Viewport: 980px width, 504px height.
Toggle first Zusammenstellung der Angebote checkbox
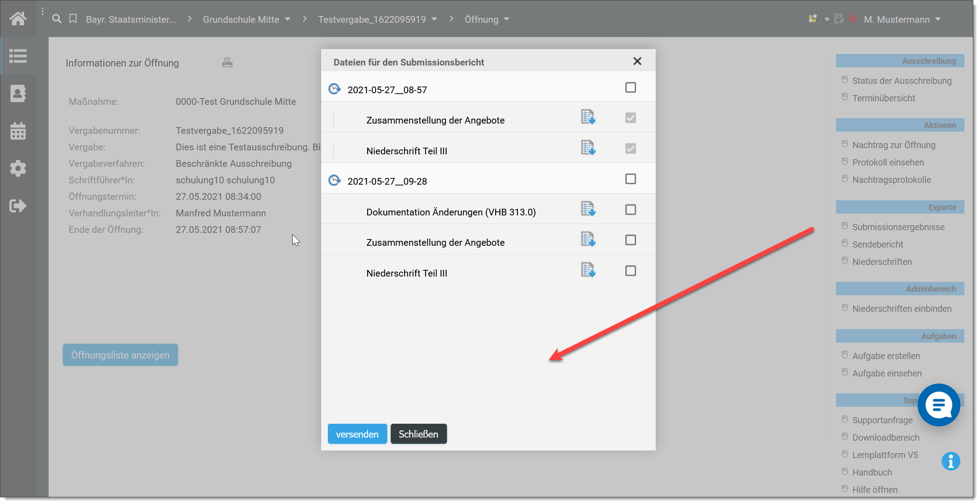(x=631, y=118)
